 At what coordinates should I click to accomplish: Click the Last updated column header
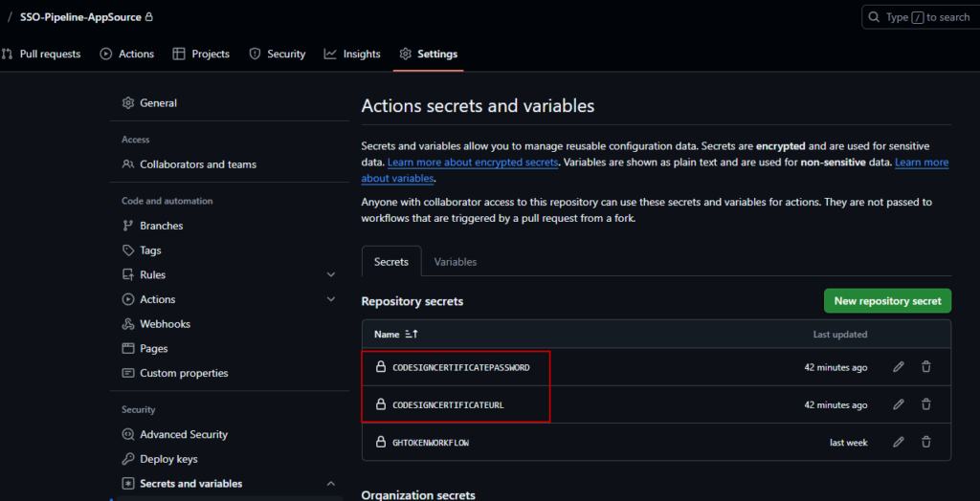(840, 335)
